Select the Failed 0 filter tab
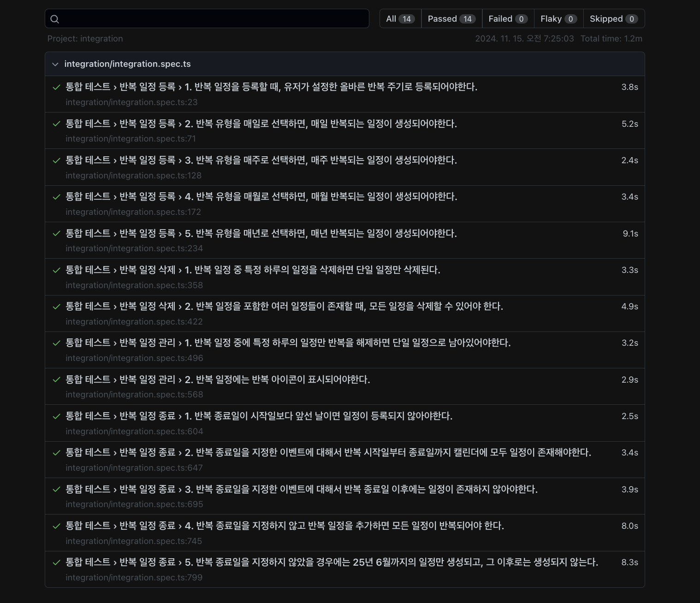The image size is (700, 603). (508, 19)
